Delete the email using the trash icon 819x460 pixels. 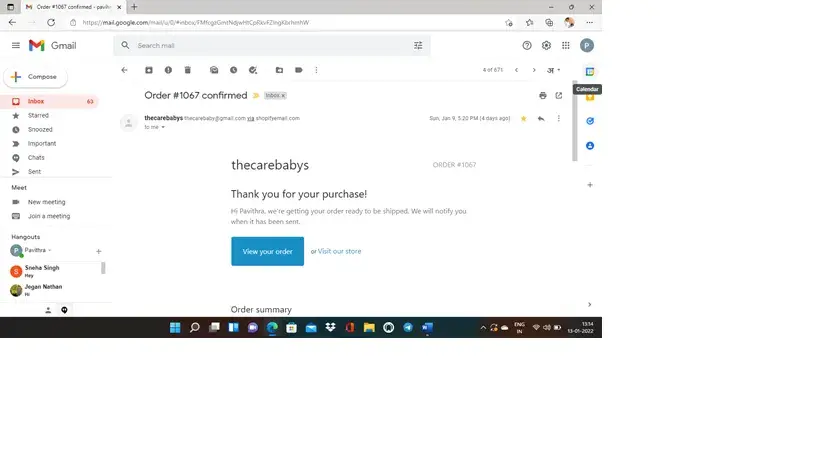188,70
